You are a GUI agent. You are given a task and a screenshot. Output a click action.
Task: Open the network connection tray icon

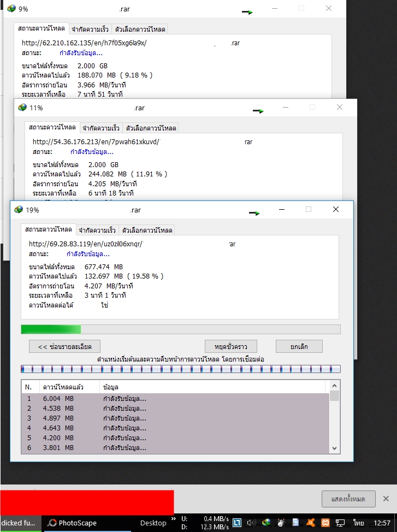coord(340,523)
